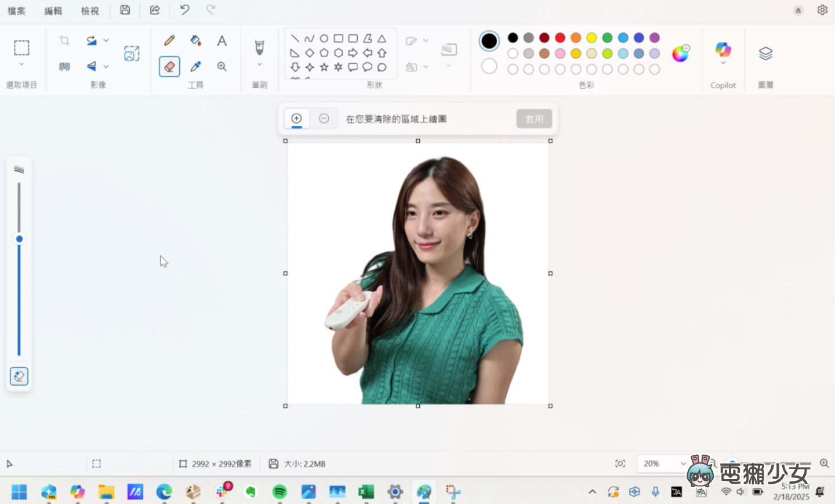Pick the orange color swatch
Image resolution: width=835 pixels, height=504 pixels.
(x=576, y=38)
